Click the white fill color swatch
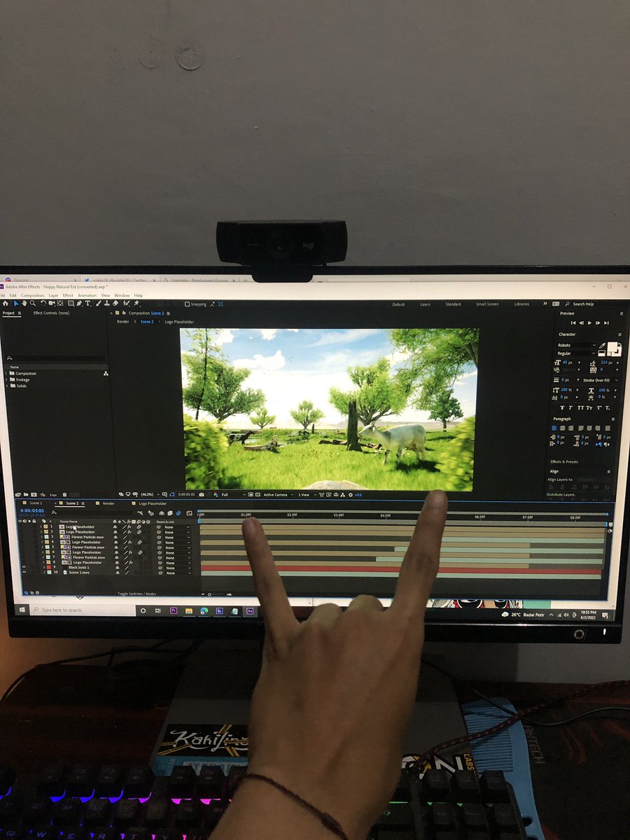The width and height of the screenshot is (630, 840). (612, 347)
